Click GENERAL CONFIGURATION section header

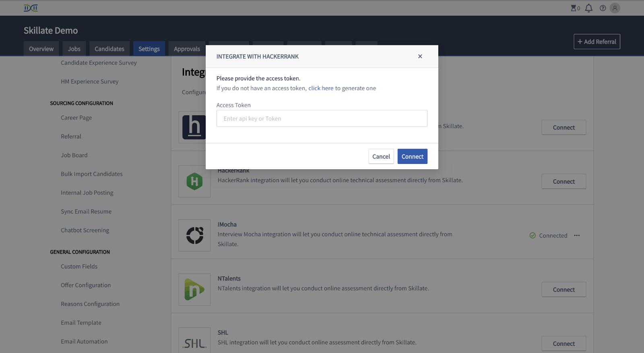80,252
